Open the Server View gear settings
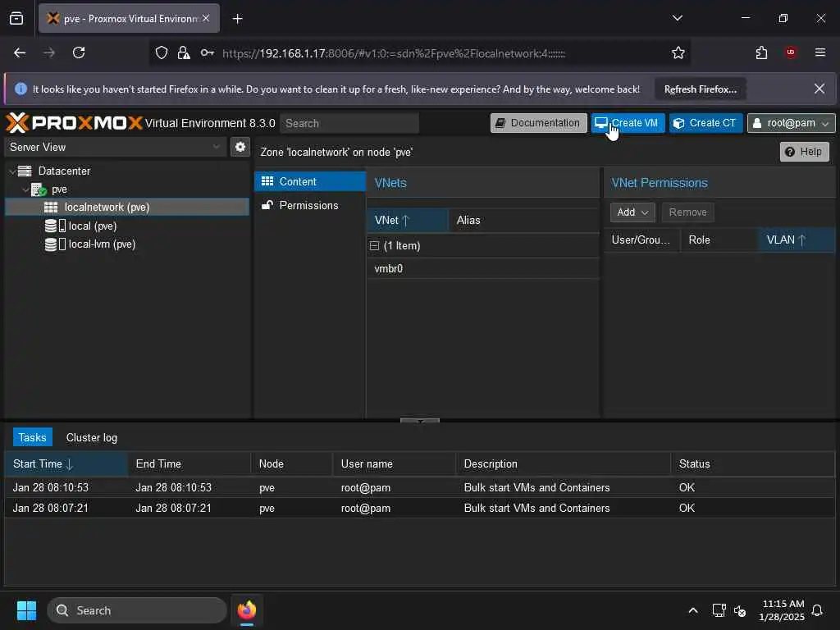Viewport: 840px width, 630px height. point(240,147)
